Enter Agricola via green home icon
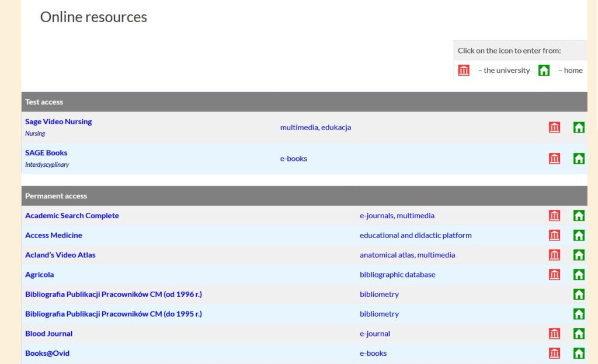 pos(579,275)
